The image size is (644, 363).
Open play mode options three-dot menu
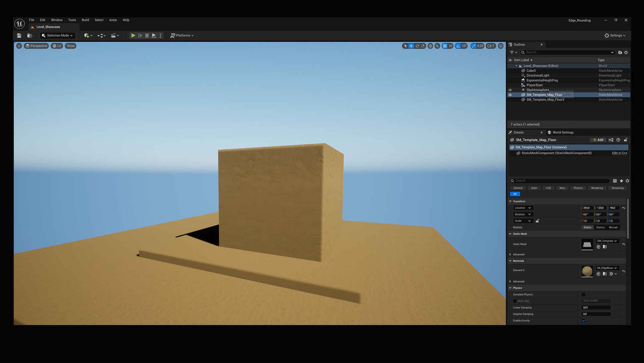pos(160,36)
